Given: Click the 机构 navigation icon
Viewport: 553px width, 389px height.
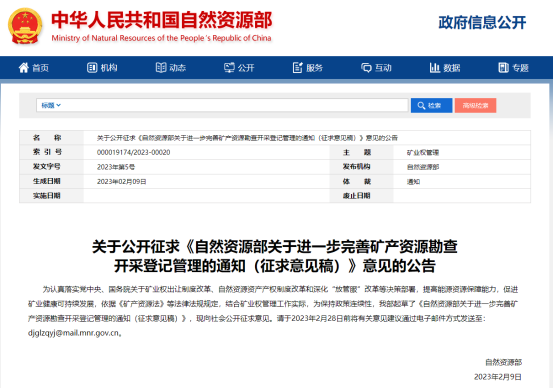Looking at the screenshot, I should (x=92, y=67).
